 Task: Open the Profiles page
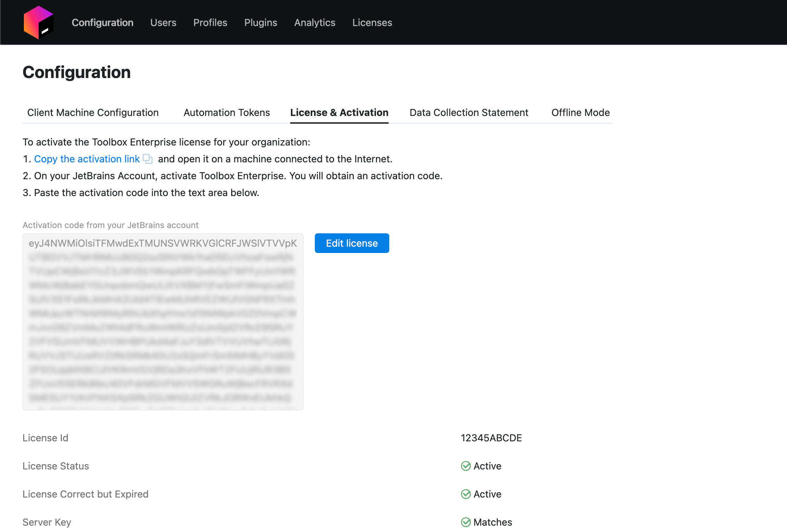coord(210,22)
